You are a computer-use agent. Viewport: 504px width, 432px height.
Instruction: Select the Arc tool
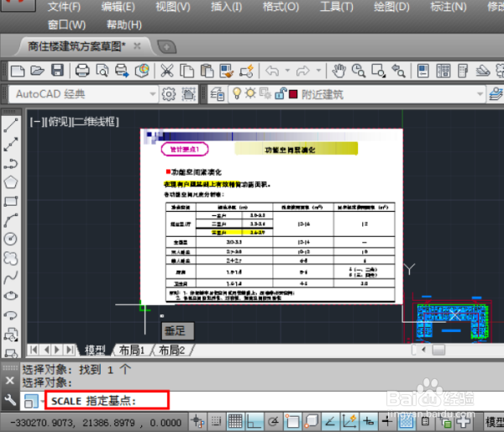coord(11,220)
